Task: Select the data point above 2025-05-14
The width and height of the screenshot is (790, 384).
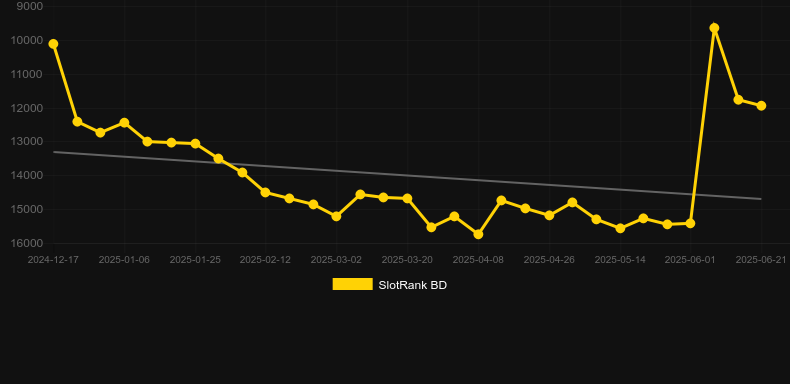Action: (620, 228)
